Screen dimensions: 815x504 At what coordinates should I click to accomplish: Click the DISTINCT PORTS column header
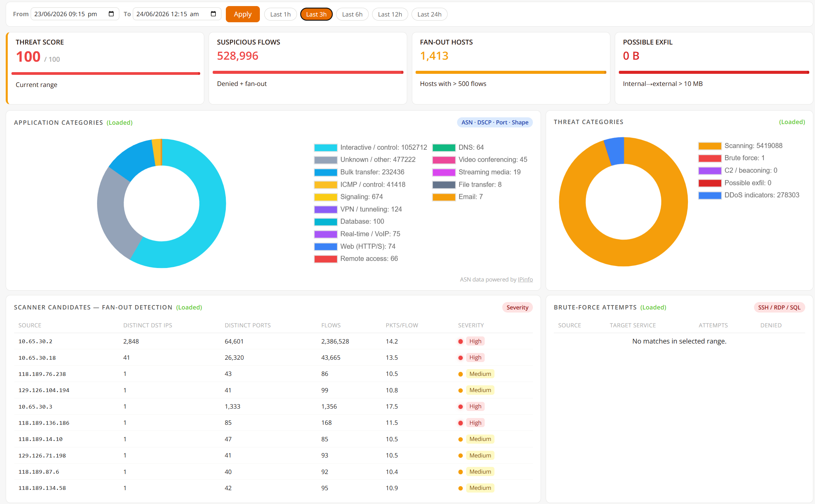[248, 325]
